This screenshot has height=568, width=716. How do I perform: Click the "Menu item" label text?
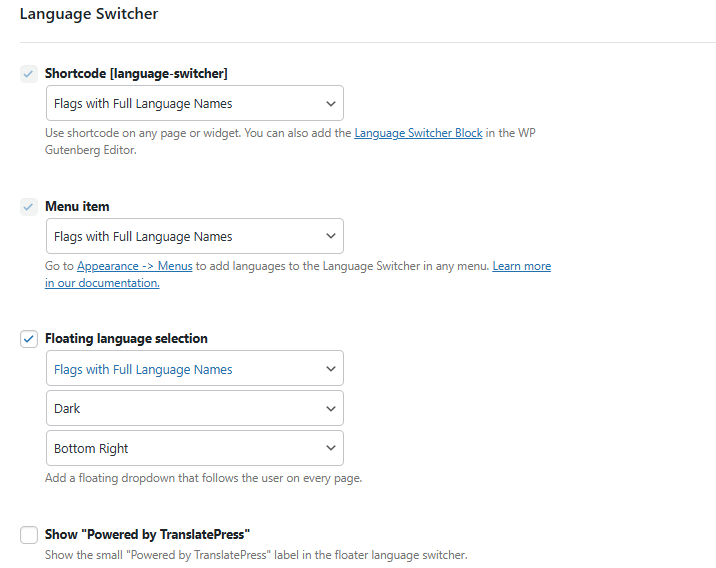77,207
